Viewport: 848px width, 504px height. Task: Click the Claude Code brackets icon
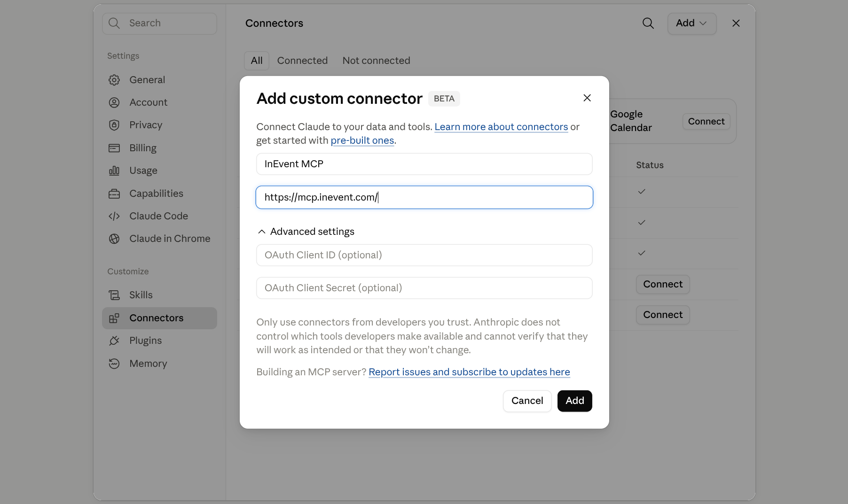(x=114, y=216)
